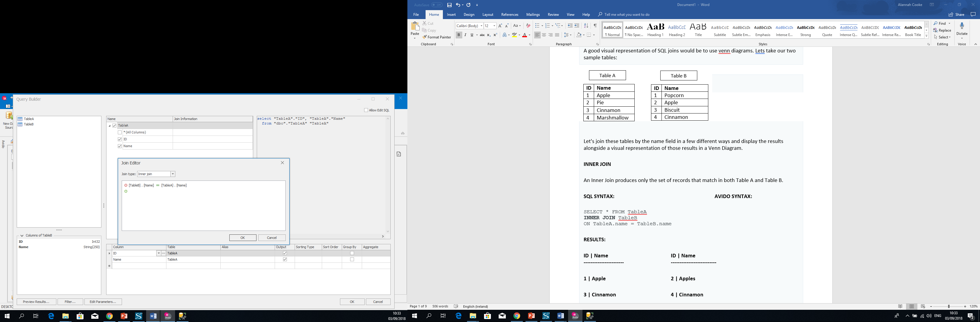The image size is (980, 322).
Task: Turn on the AutoSave toggle
Action: click(437, 5)
